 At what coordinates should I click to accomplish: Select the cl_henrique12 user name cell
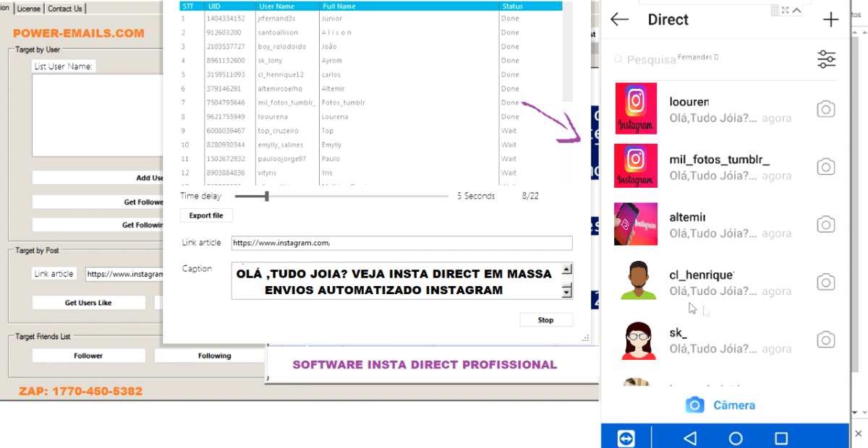[x=281, y=74]
